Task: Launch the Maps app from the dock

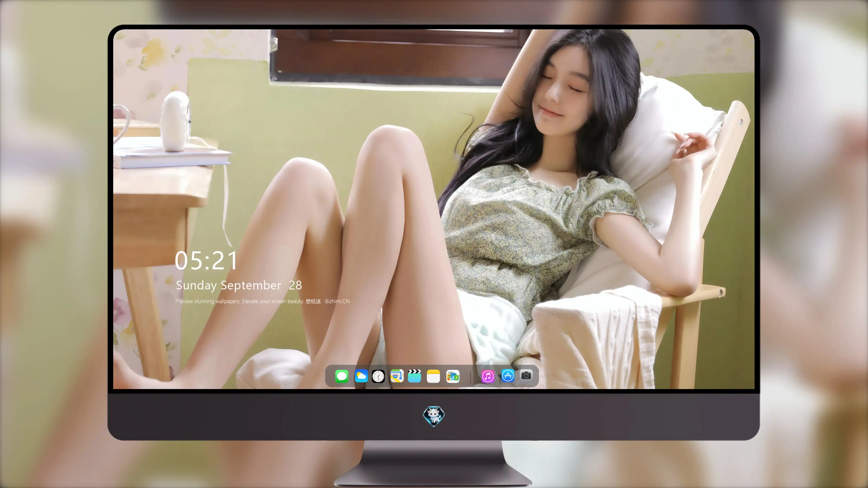Action: (x=397, y=376)
